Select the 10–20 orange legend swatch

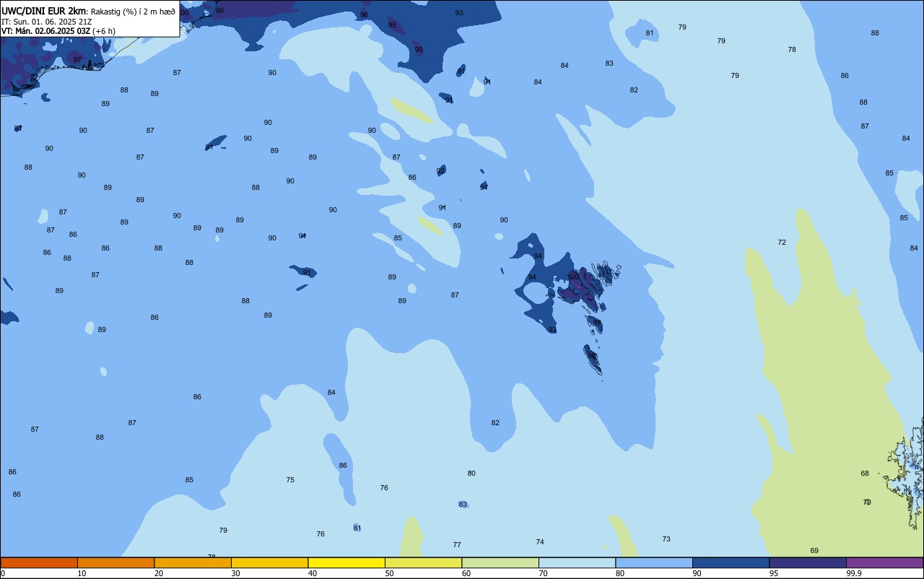(115, 562)
